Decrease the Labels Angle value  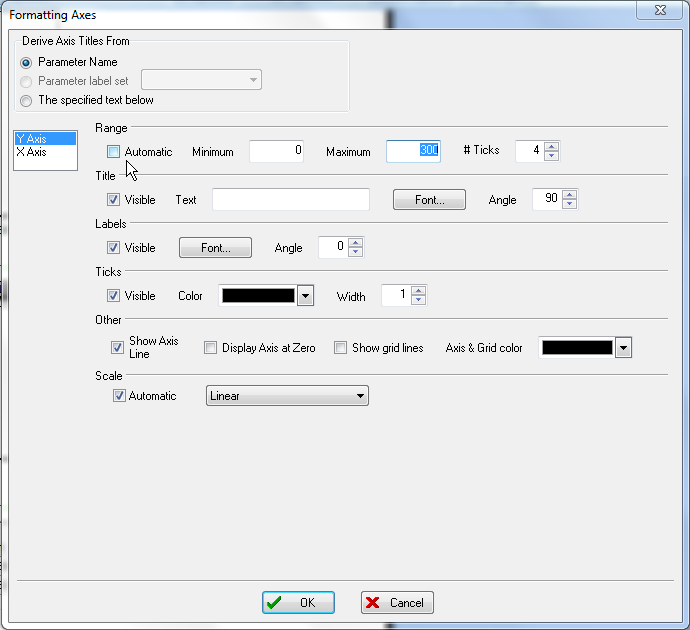pos(355,252)
